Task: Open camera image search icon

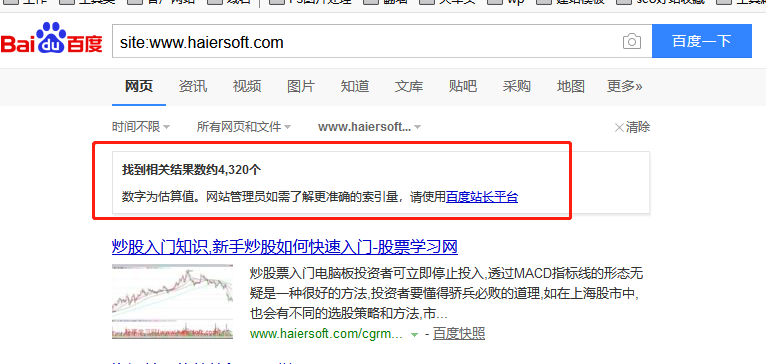Action: click(631, 42)
